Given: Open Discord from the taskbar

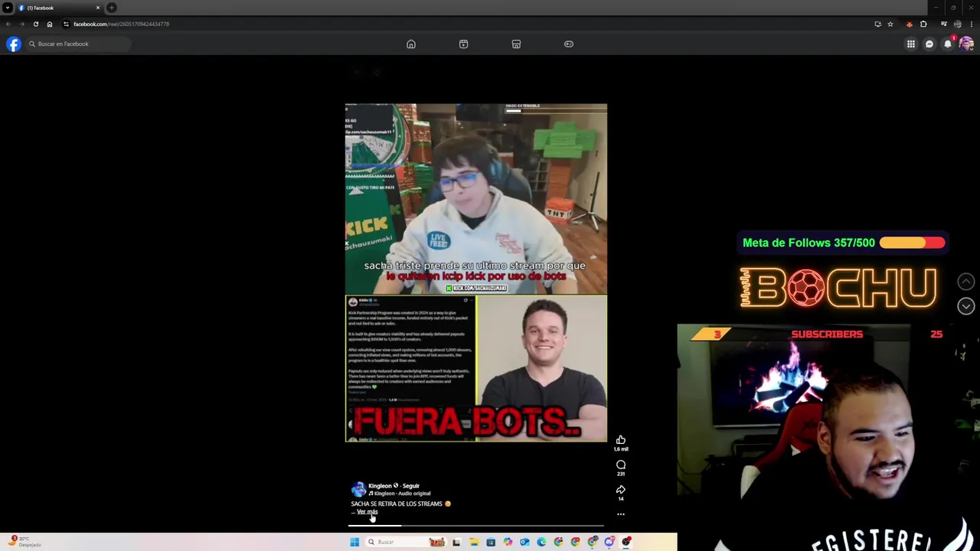Looking at the screenshot, I should [609, 542].
